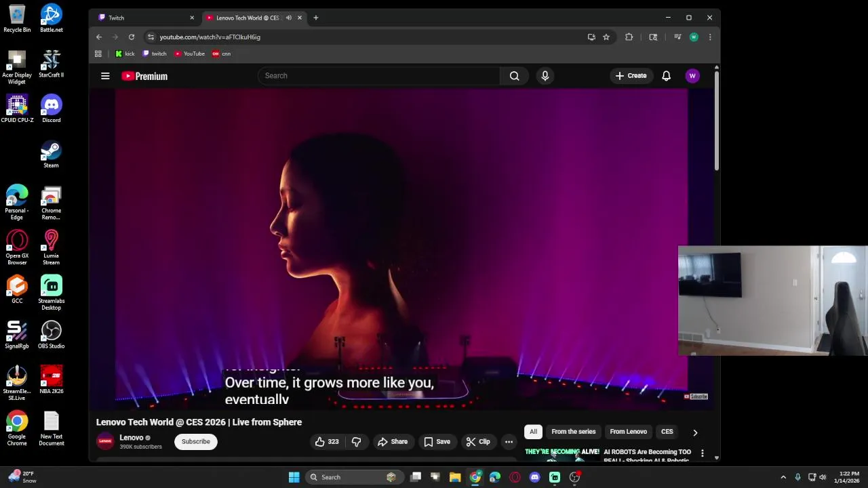The width and height of the screenshot is (868, 488).
Task: Open the kick bookmark
Action: click(x=125, y=54)
